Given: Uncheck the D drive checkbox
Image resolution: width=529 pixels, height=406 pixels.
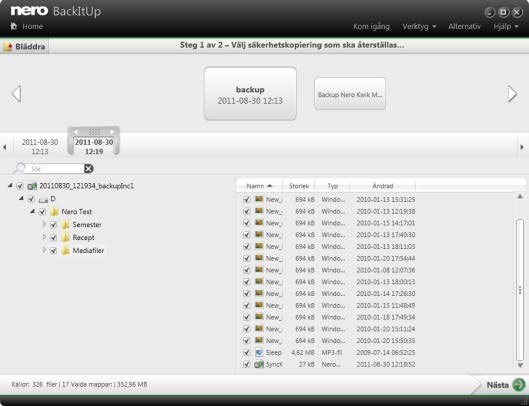Looking at the screenshot, I should point(31,199).
